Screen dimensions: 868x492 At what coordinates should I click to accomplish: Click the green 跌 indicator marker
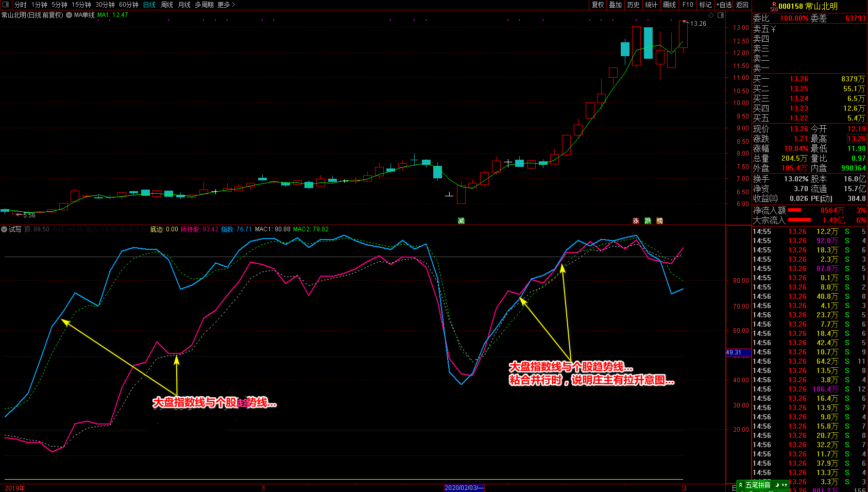click(648, 220)
